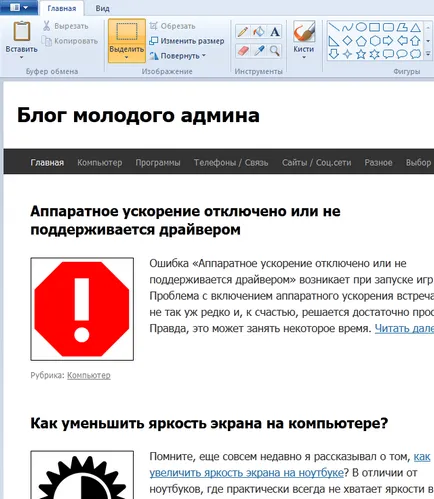Open the Paint file menu button
This screenshot has height=499, width=434.
pos(19,7)
